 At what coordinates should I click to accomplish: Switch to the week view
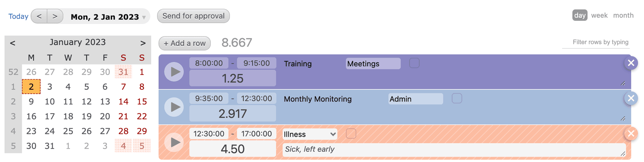[x=599, y=15]
